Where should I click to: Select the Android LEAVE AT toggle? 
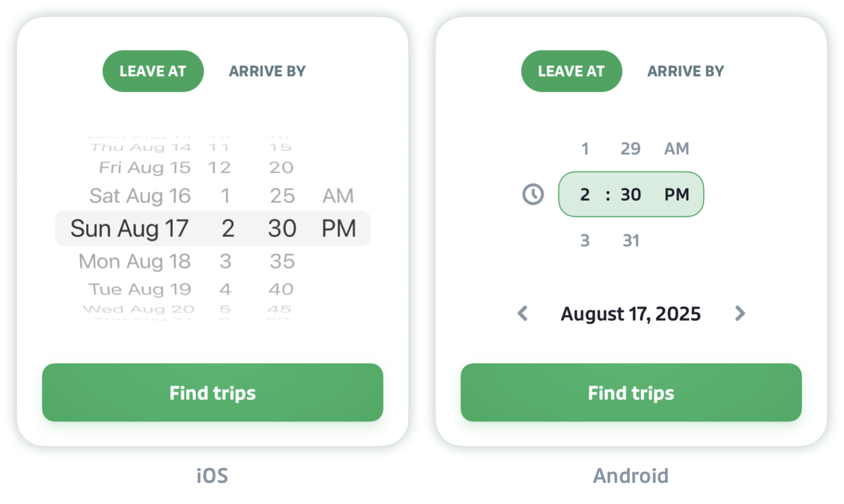tap(571, 71)
